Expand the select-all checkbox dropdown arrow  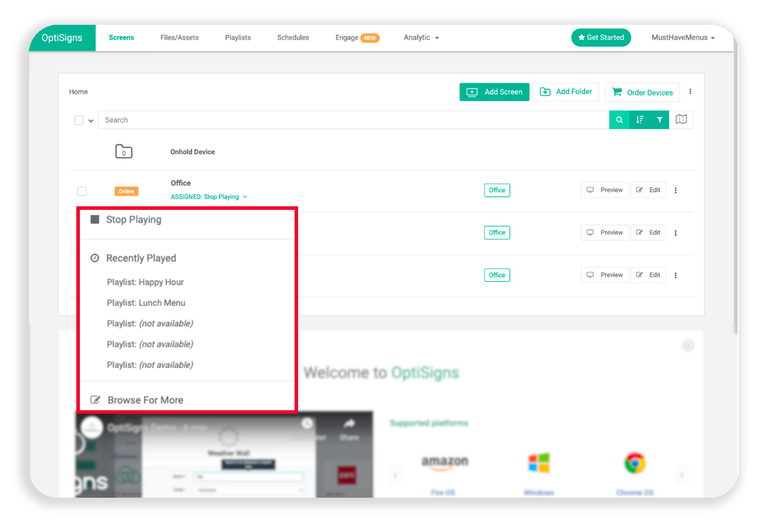pyautogui.click(x=91, y=121)
